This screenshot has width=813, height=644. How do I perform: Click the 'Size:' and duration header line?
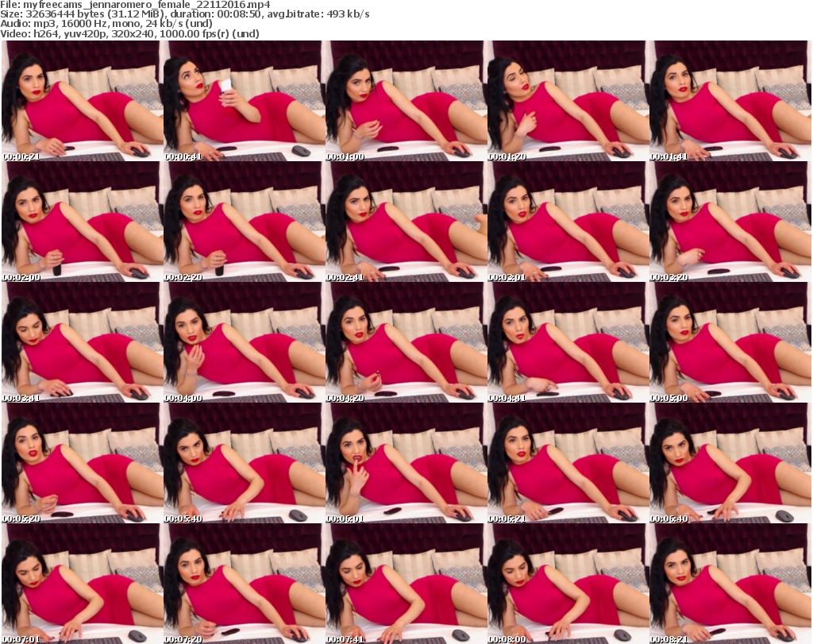pyautogui.click(x=184, y=14)
